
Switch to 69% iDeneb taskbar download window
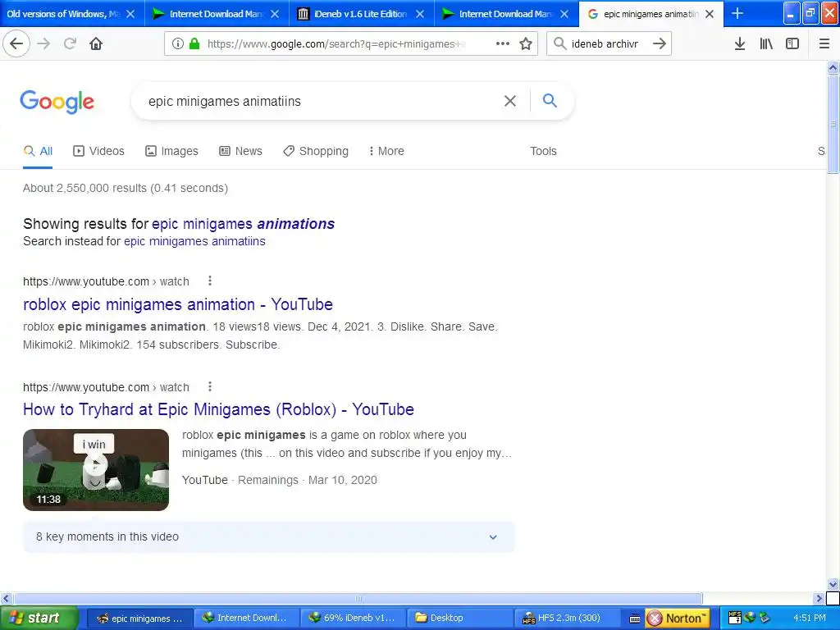point(352,618)
